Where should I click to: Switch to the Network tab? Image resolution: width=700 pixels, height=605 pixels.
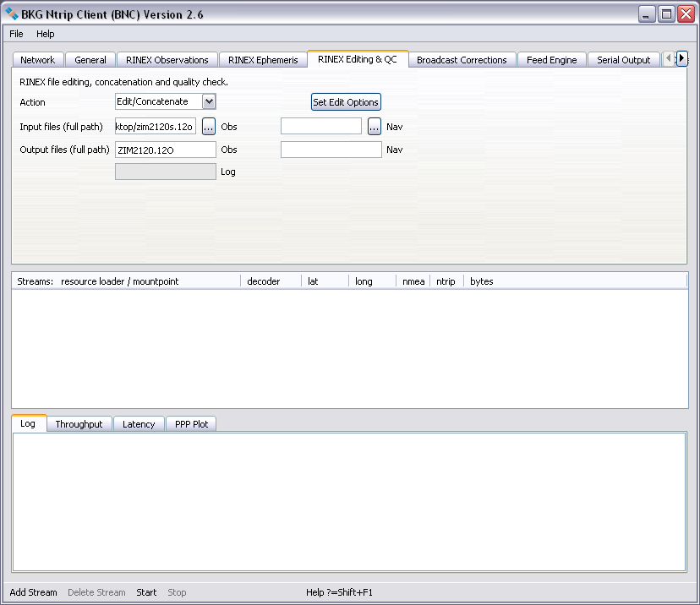[x=37, y=60]
